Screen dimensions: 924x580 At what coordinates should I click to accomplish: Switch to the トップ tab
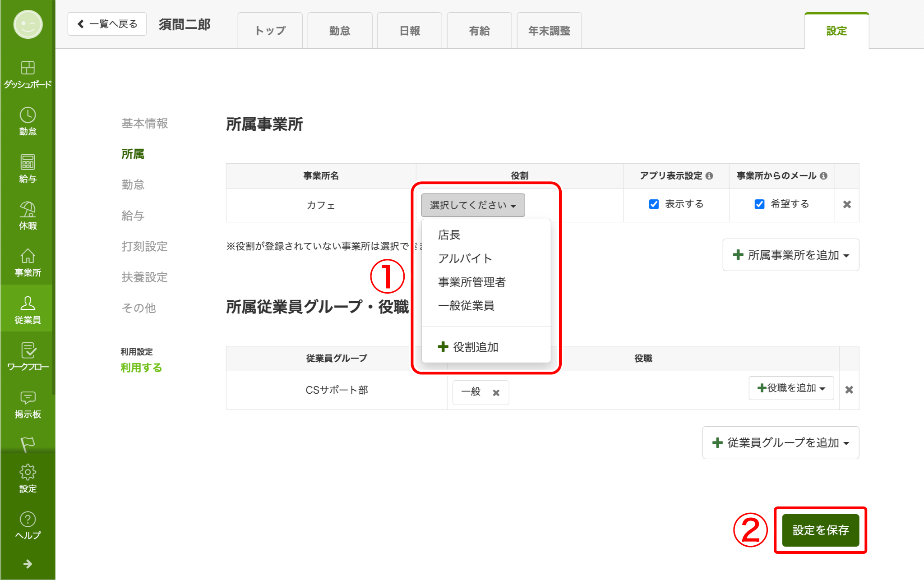[x=270, y=31]
